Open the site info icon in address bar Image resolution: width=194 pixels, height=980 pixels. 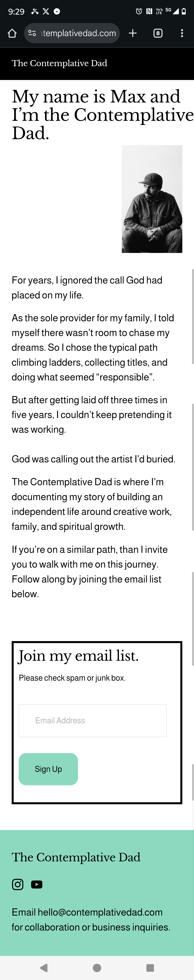tap(32, 33)
